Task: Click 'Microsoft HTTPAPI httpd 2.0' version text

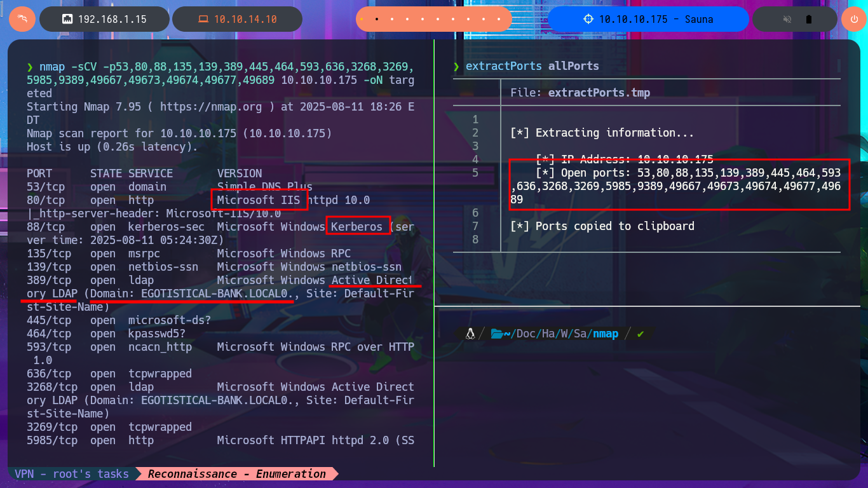Action: click(x=303, y=440)
